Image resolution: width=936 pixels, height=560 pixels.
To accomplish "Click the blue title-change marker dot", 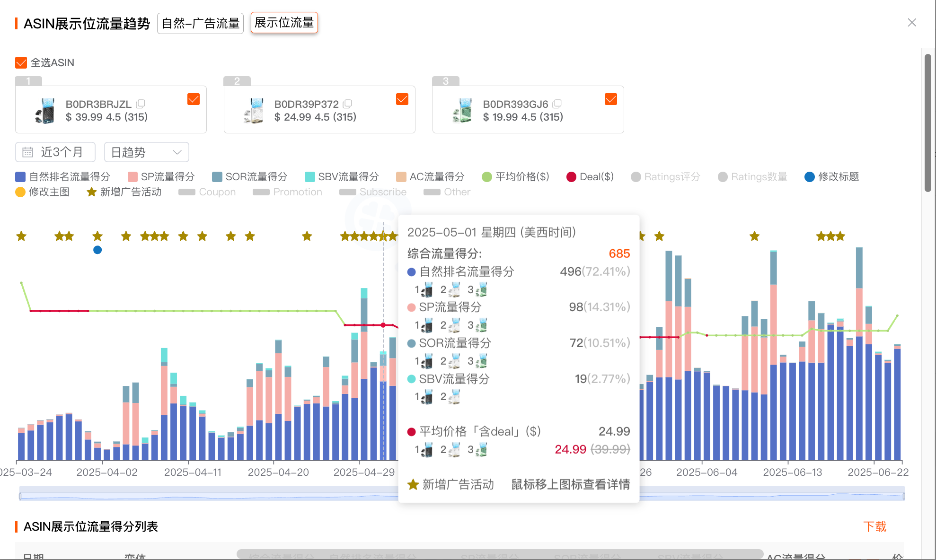I will 97,250.
